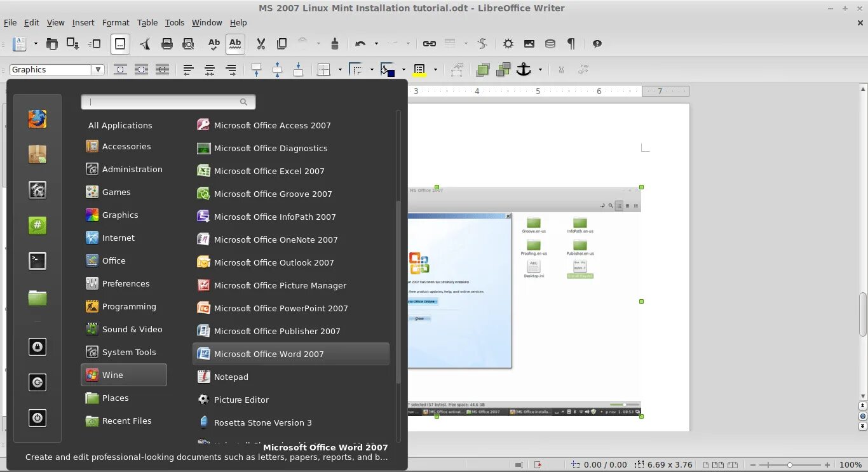Select the Accessories category
Viewport: 868px width, 472px height.
click(x=124, y=146)
